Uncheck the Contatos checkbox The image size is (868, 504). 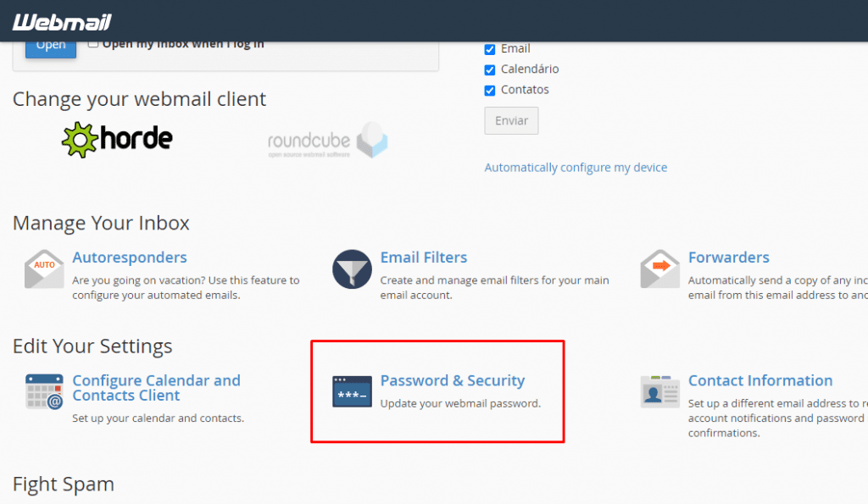(x=490, y=90)
